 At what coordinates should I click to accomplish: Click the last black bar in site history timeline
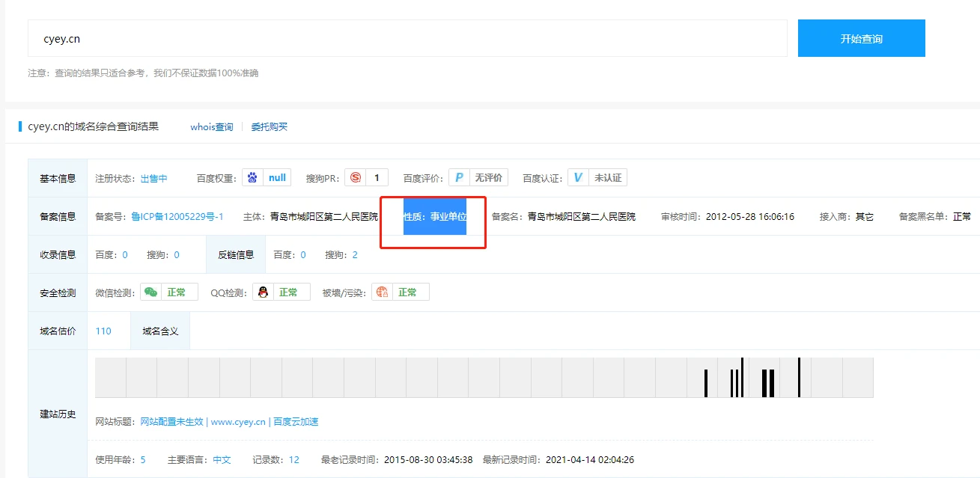(x=799, y=378)
